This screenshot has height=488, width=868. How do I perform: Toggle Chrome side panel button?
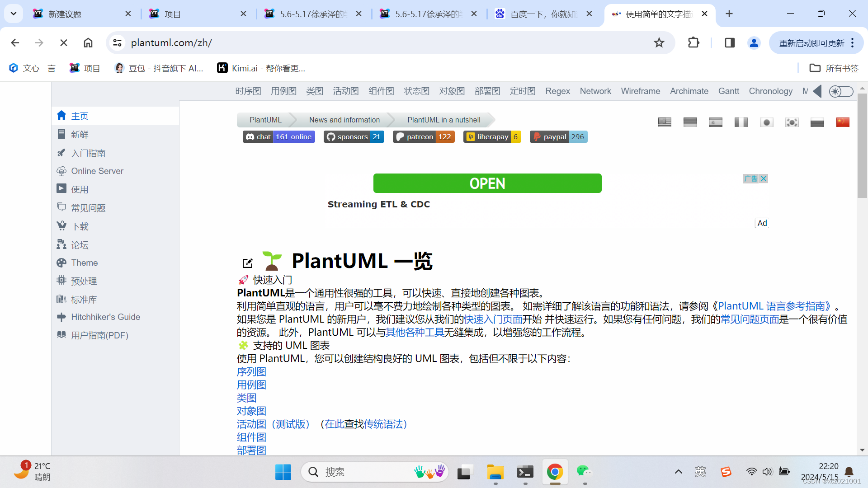point(729,43)
